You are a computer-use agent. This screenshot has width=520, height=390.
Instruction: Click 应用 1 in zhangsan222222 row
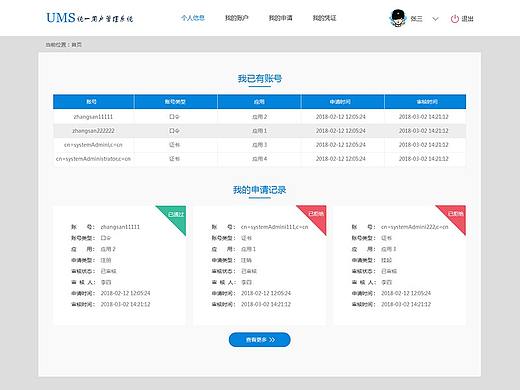pyautogui.click(x=260, y=131)
